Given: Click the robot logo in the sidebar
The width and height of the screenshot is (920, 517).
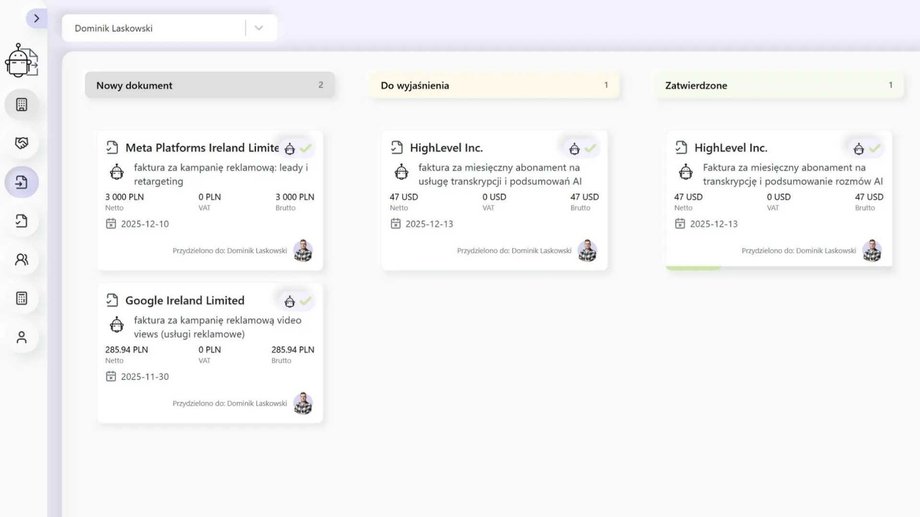Looking at the screenshot, I should 21,61.
